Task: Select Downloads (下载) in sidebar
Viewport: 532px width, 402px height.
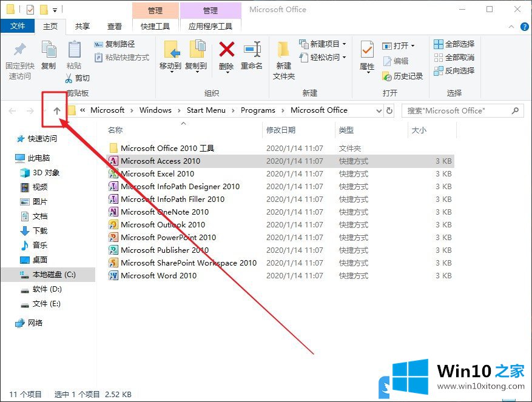Action: (x=34, y=230)
